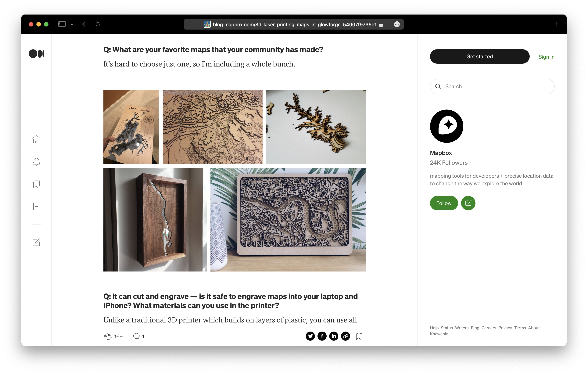Open Notifications bell icon
Image resolution: width=588 pixels, height=374 pixels.
36,162
